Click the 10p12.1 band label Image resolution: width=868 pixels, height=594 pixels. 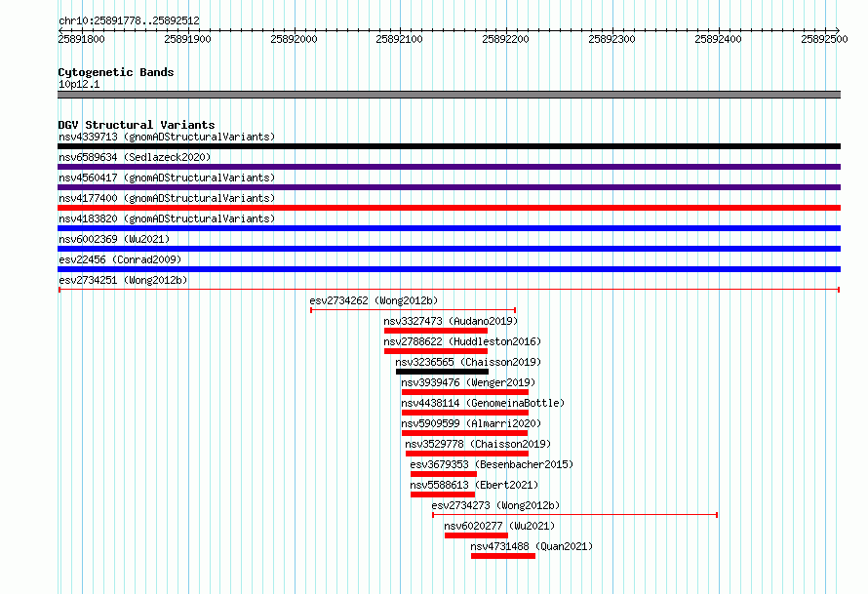pos(79,84)
